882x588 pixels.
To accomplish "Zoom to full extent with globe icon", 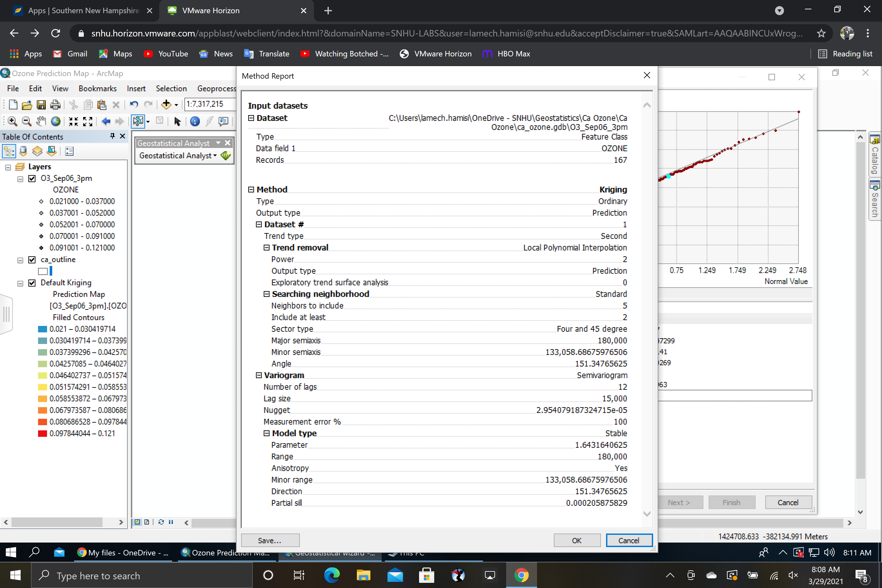I will click(x=55, y=121).
